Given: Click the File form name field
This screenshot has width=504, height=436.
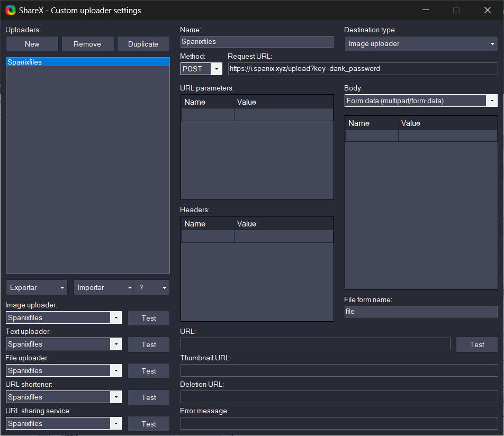Looking at the screenshot, I should coord(421,312).
